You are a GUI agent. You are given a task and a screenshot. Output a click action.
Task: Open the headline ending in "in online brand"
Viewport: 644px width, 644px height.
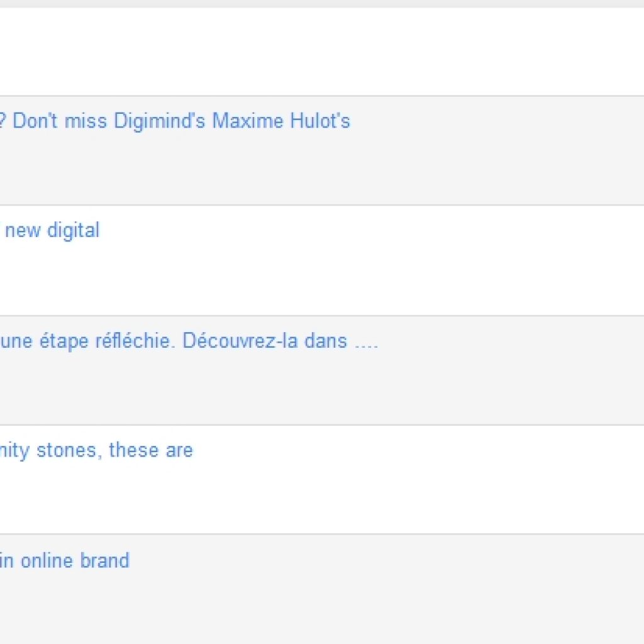pyautogui.click(x=64, y=560)
